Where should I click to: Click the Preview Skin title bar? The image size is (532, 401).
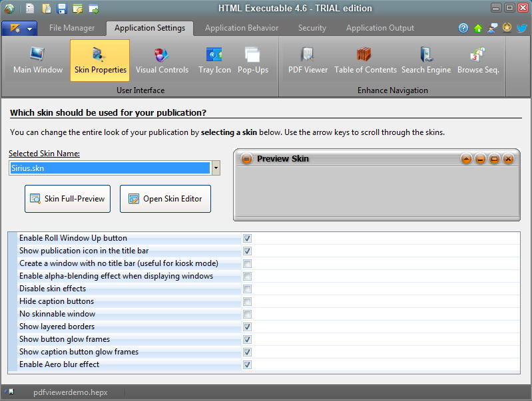coord(377,159)
